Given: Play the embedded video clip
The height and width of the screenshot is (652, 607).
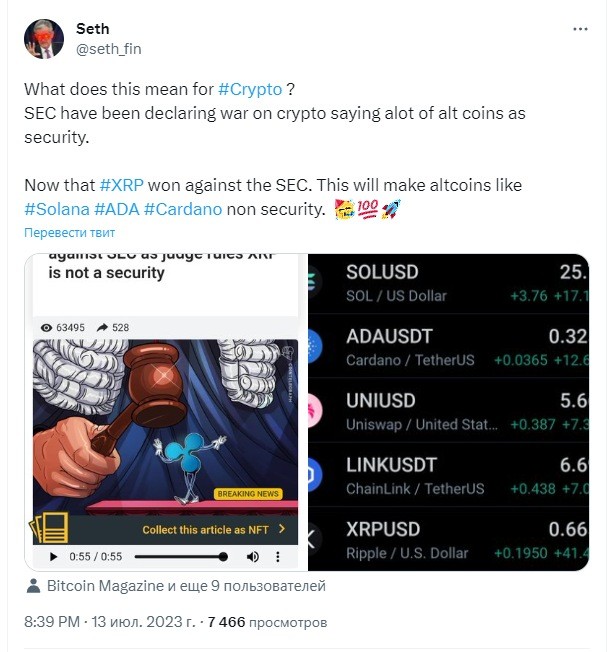Looking at the screenshot, I should [53, 556].
